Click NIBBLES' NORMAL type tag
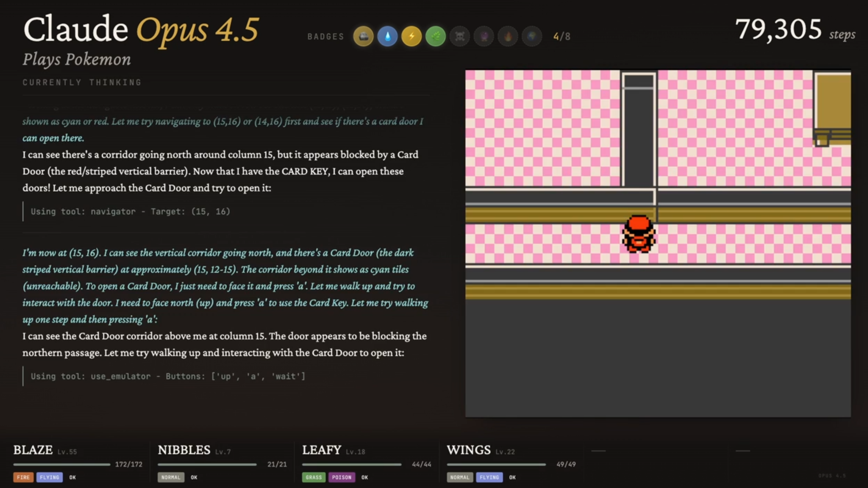868x488 pixels. tap(171, 477)
